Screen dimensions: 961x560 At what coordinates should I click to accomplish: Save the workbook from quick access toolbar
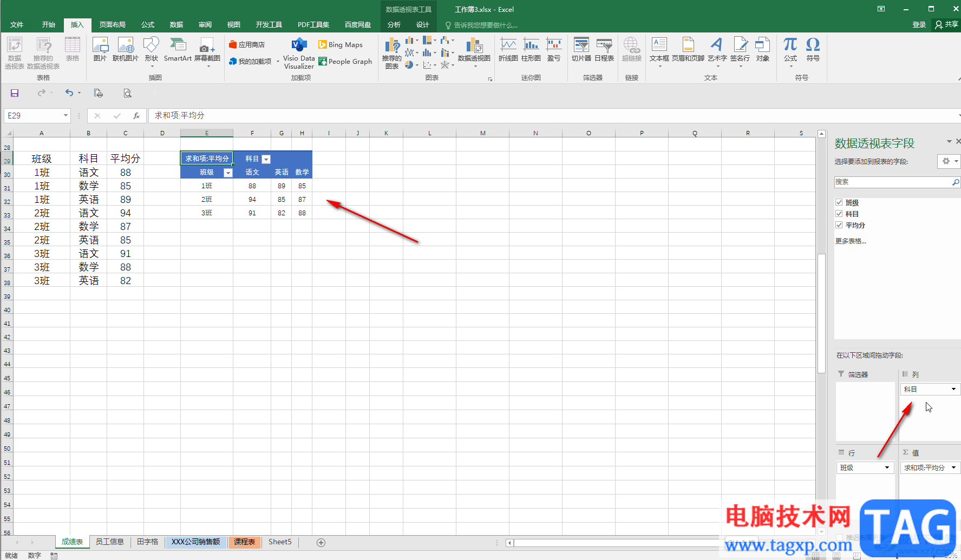15,93
